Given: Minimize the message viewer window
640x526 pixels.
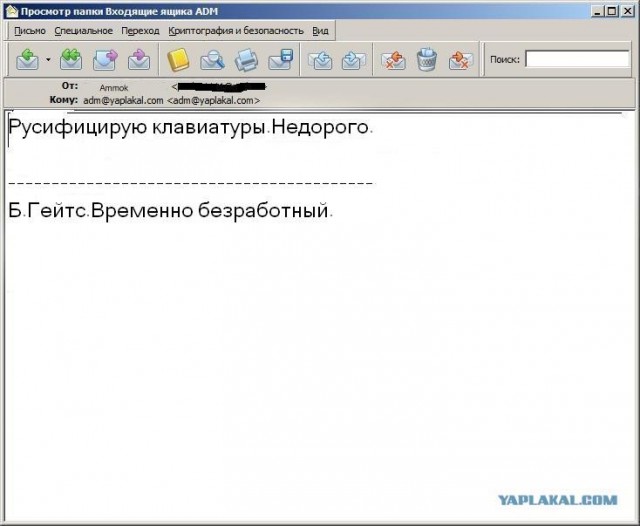Looking at the screenshot, I should tap(598, 11).
